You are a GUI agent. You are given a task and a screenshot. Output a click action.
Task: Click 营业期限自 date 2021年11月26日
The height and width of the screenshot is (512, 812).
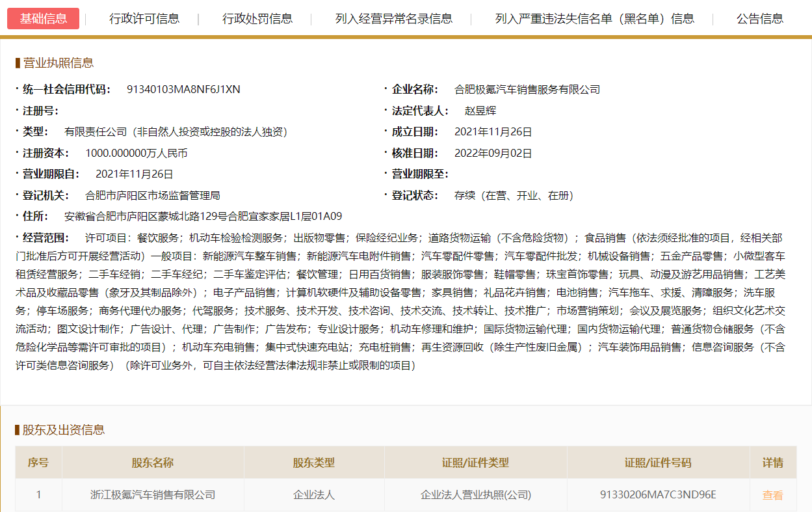click(x=135, y=174)
